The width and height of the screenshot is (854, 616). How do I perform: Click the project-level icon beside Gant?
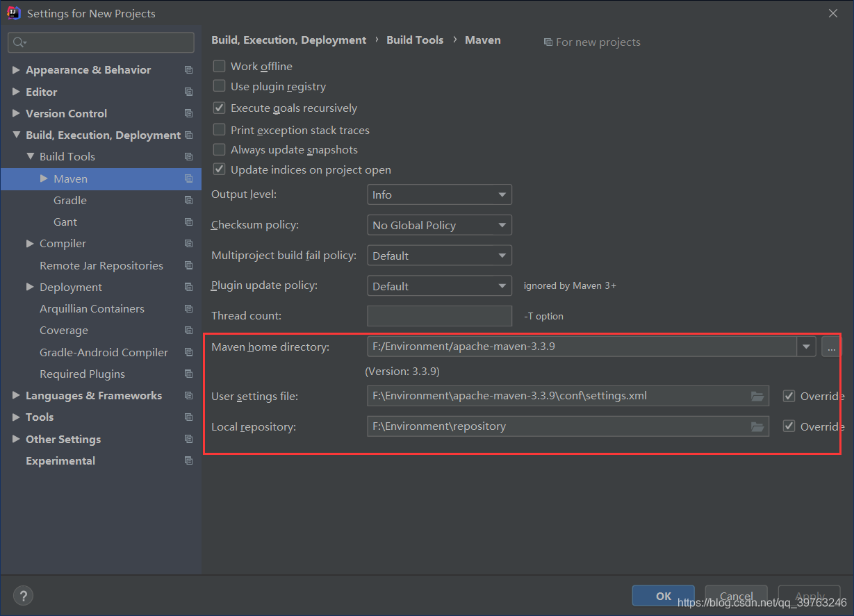188,222
